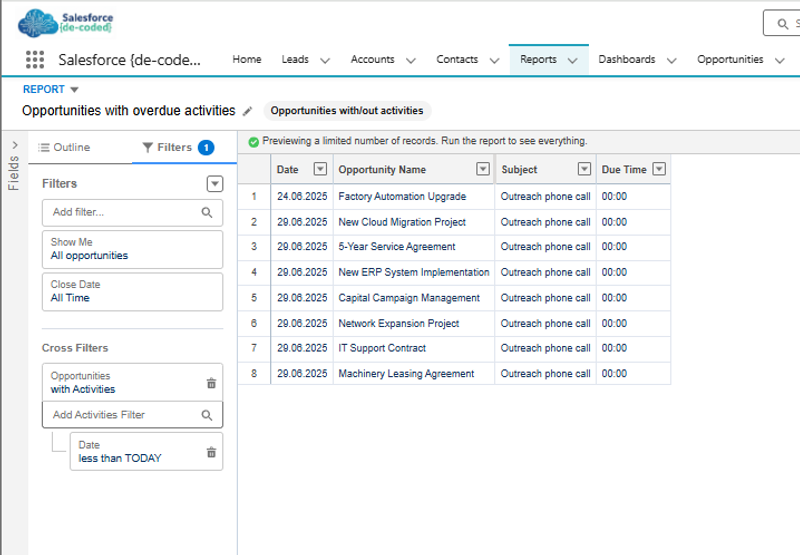Screen dimensions: 800x555
Task: Click magnifier in Add Activities Filter box
Action: click(207, 415)
